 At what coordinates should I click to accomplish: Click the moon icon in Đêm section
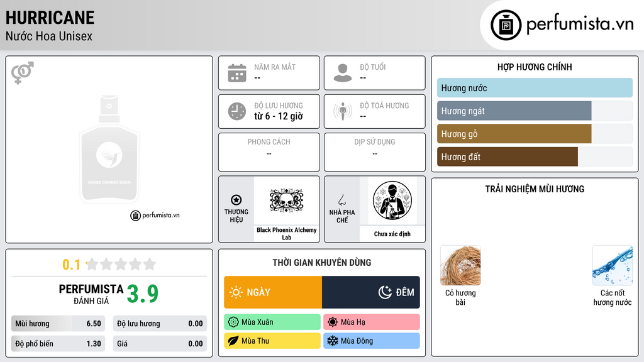(x=385, y=292)
